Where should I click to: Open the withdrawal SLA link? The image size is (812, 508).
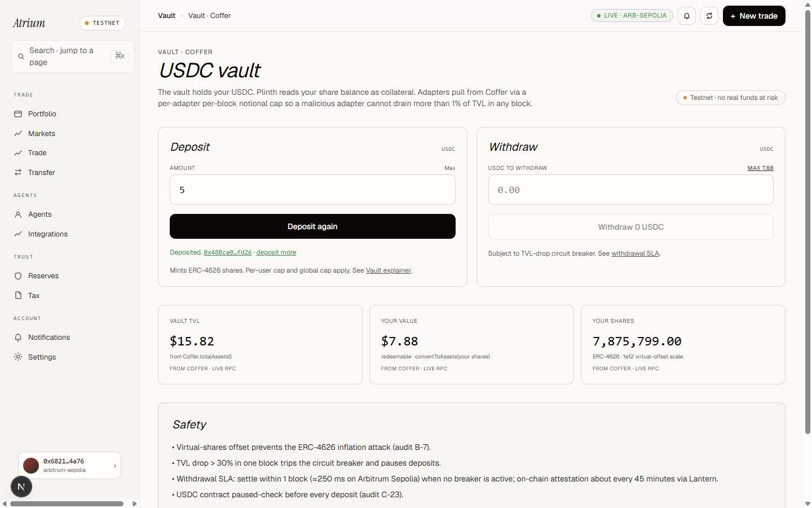click(x=635, y=254)
